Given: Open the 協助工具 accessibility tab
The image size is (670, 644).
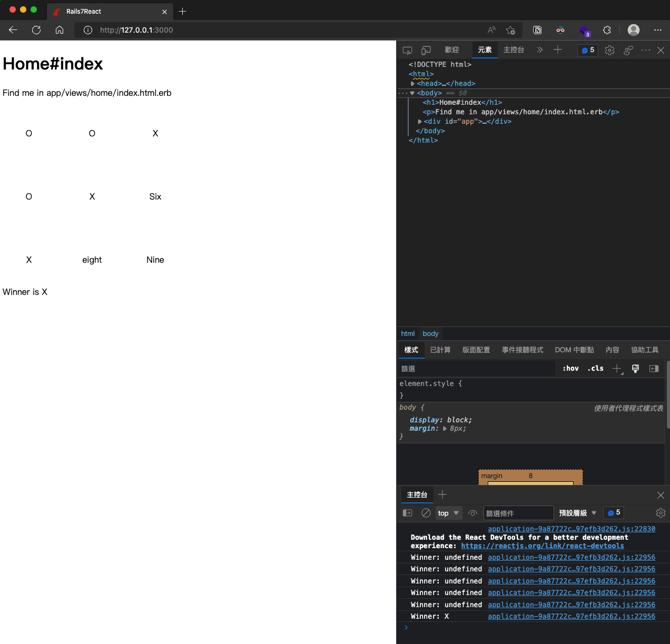Looking at the screenshot, I should [645, 350].
